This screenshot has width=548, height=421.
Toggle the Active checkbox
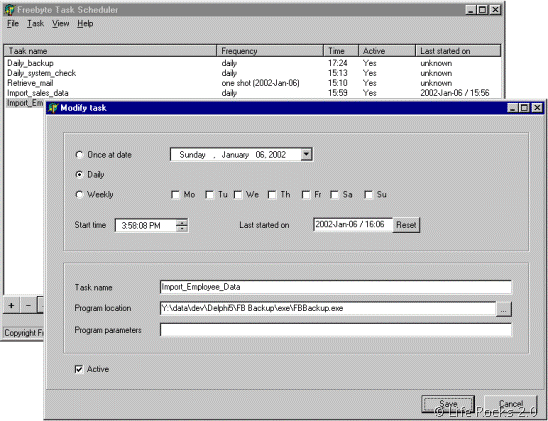pyautogui.click(x=79, y=369)
